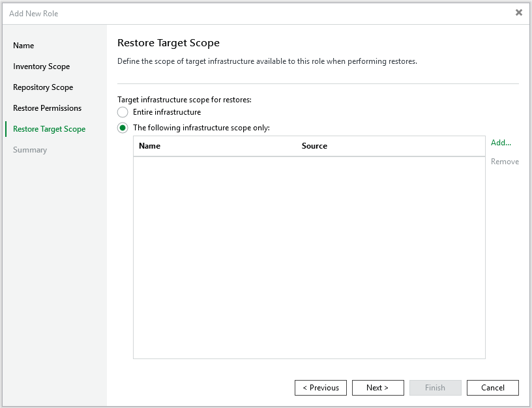Switch to the Repository Scope step
The image size is (532, 408).
[43, 87]
